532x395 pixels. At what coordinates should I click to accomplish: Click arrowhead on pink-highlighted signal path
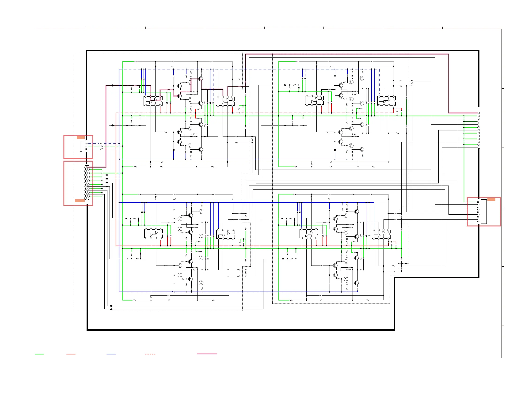pos(113,85)
